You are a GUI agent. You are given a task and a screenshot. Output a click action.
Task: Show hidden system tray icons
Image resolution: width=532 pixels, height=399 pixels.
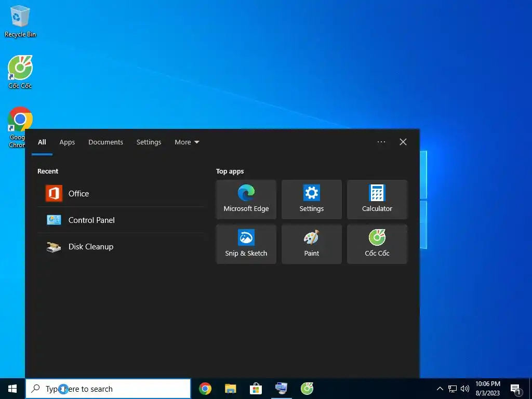[440, 389]
